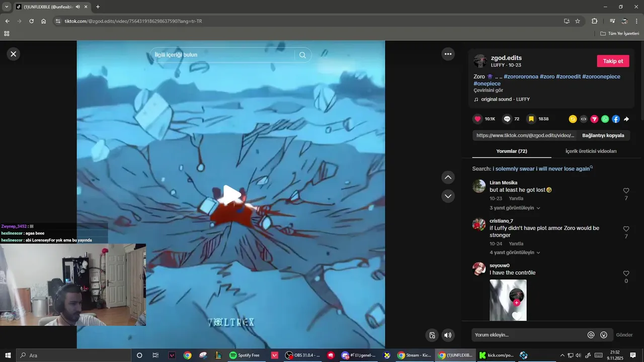Open the #onepiece hashtag
The width and height of the screenshot is (644, 362).
pyautogui.click(x=487, y=83)
